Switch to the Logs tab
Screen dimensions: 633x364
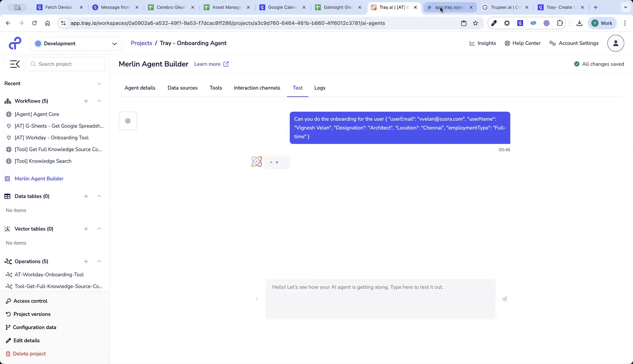pos(319,88)
